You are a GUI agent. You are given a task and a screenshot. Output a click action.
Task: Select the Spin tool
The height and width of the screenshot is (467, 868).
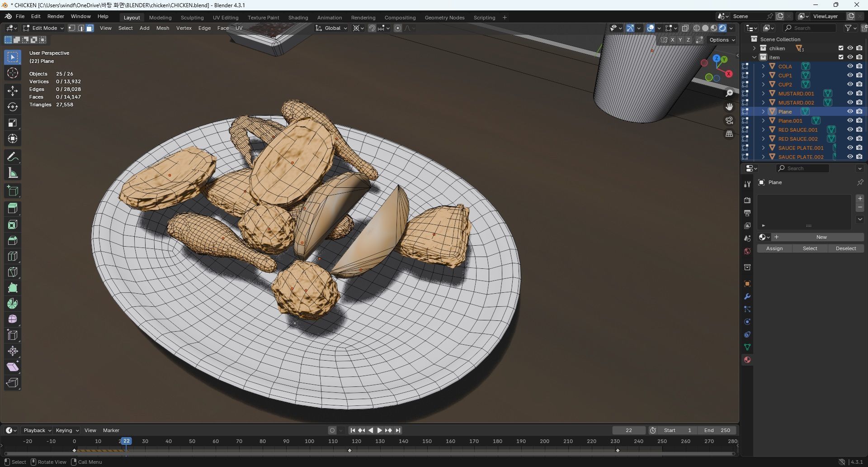point(13,304)
